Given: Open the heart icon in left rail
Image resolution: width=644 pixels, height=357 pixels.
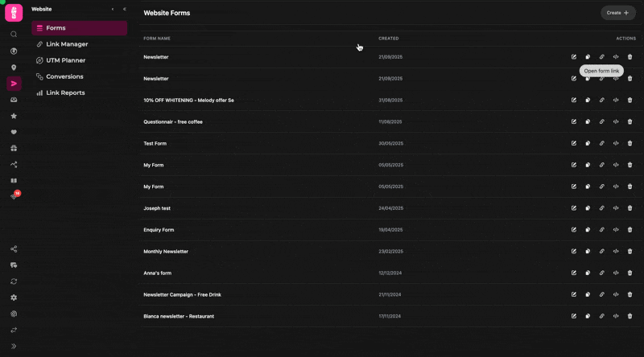Looking at the screenshot, I should pyautogui.click(x=14, y=132).
